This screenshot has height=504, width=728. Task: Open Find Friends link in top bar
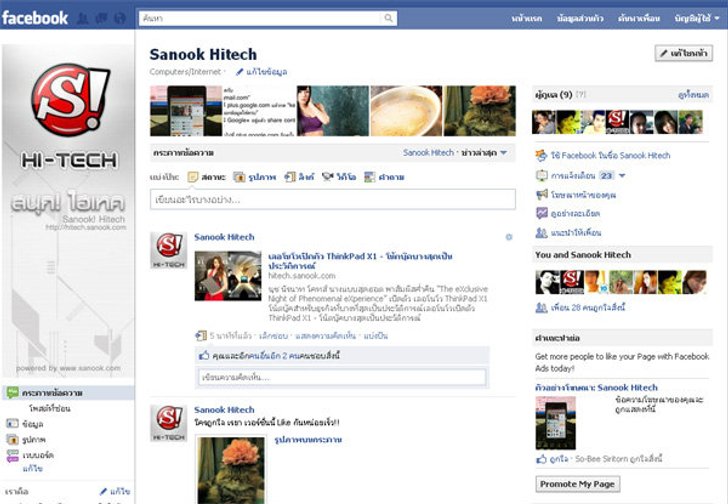639,19
